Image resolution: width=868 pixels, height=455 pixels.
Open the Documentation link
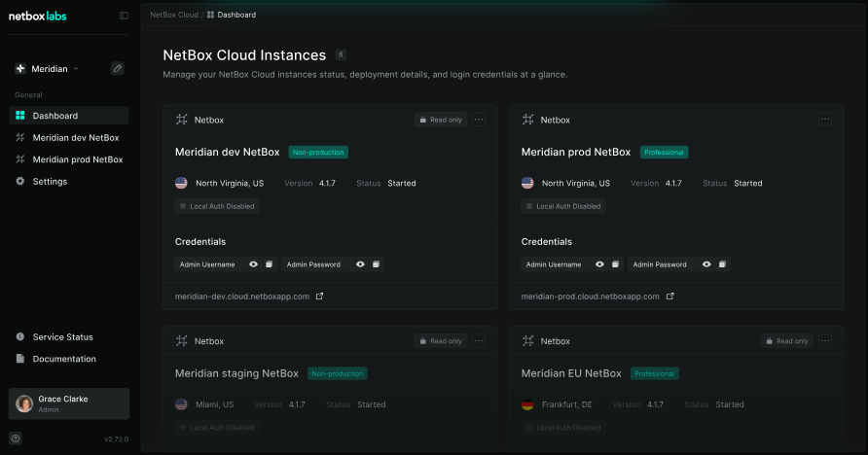click(64, 359)
